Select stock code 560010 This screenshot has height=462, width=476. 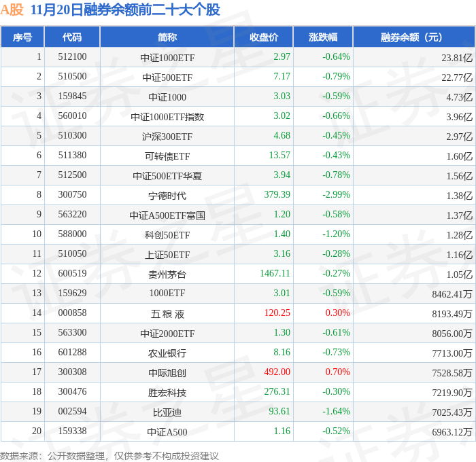pos(72,116)
